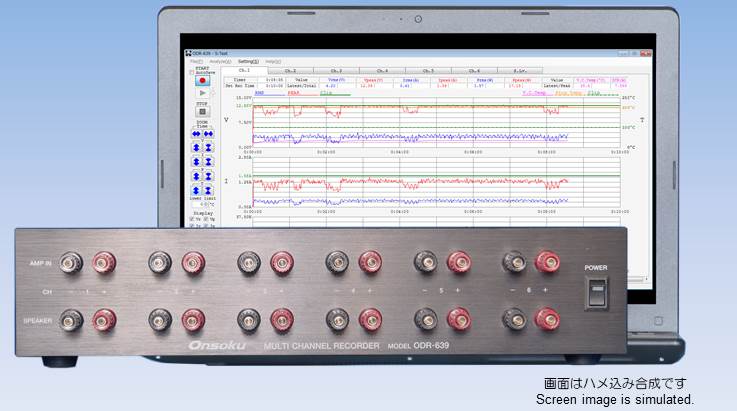Click the Vpeak(V) column header

(x=373, y=79)
